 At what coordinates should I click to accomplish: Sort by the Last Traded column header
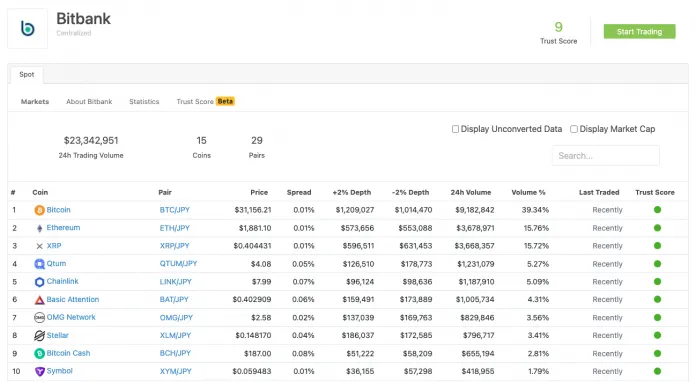pos(599,193)
